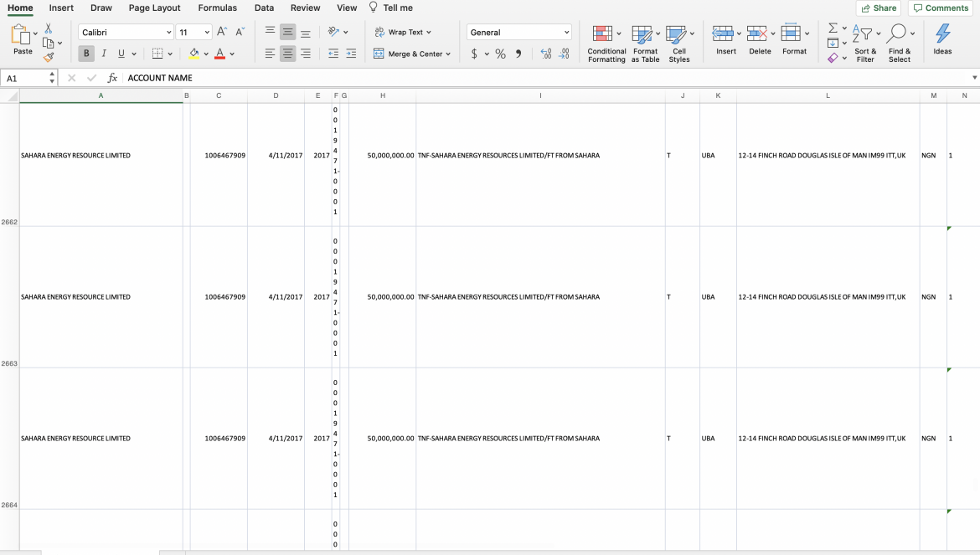Apply comma style format
Image resolution: width=980 pixels, height=555 pixels.
[518, 54]
